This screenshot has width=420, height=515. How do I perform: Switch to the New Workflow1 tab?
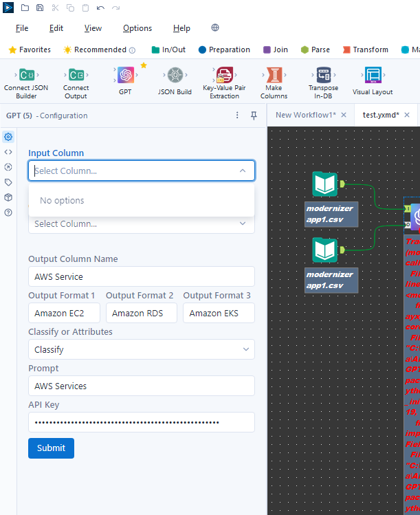[x=306, y=115]
